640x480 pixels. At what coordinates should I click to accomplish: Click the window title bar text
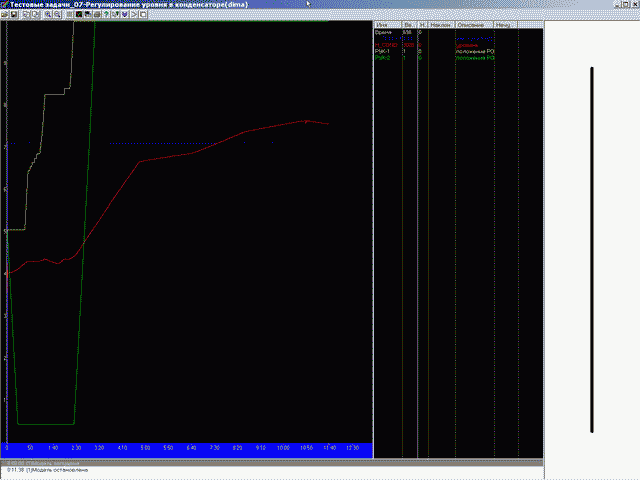click(x=129, y=4)
